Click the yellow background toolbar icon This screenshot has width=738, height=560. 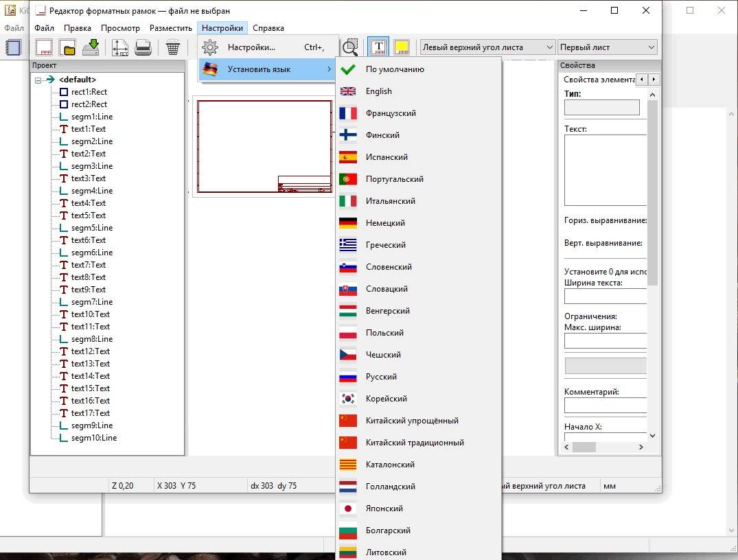tap(402, 47)
